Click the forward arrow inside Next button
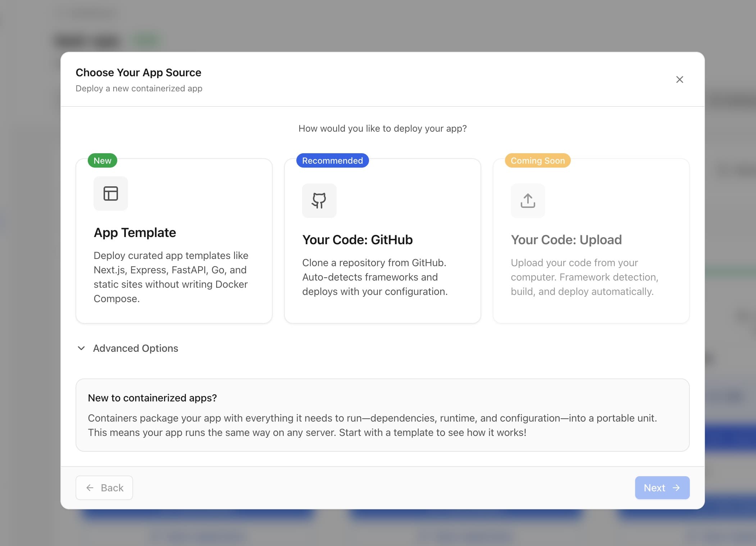Viewport: 756px width, 546px height. (x=678, y=487)
